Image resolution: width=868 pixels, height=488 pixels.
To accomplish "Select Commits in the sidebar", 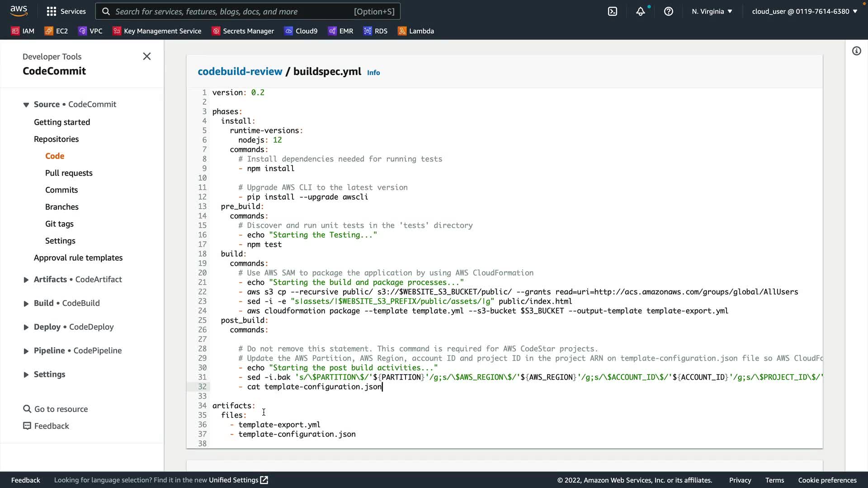I will click(61, 190).
